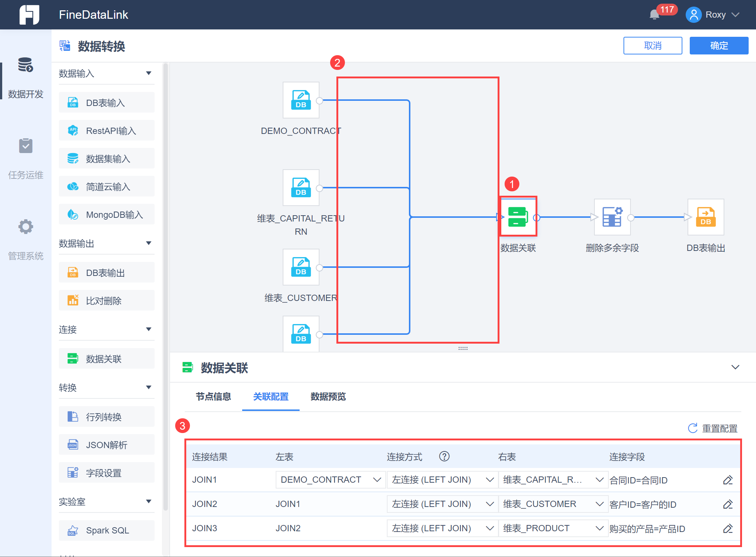Collapse the 数据输入 section
The height and width of the screenshot is (557, 756).
click(x=149, y=73)
